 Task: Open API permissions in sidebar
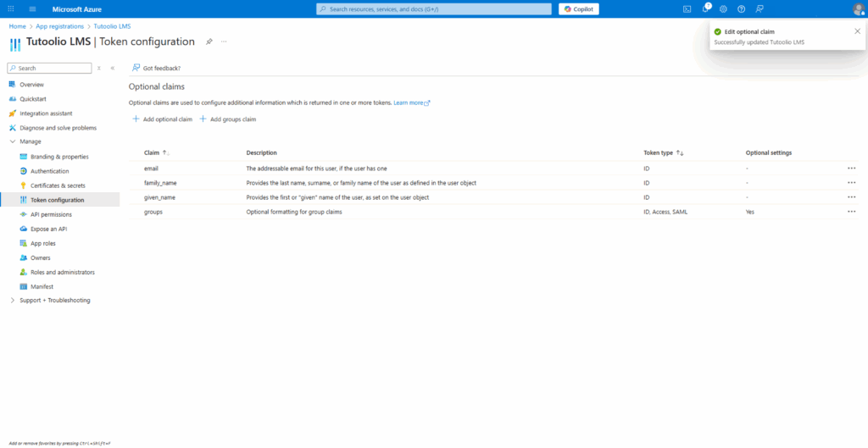(51, 214)
